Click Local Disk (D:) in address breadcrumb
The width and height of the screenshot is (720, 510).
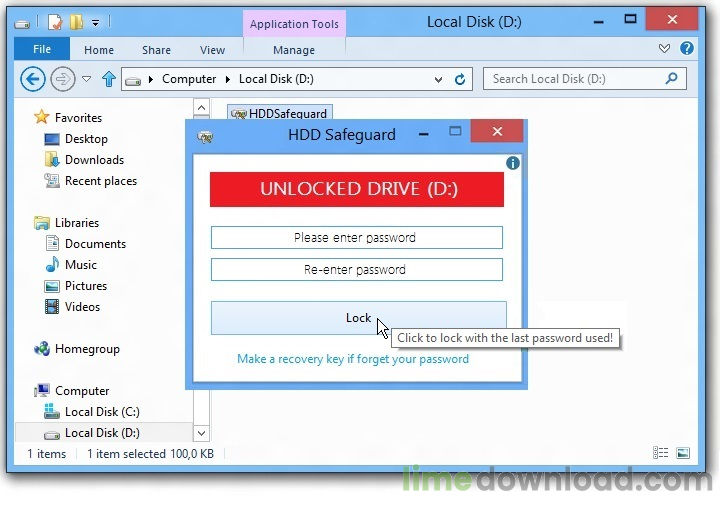coord(276,79)
